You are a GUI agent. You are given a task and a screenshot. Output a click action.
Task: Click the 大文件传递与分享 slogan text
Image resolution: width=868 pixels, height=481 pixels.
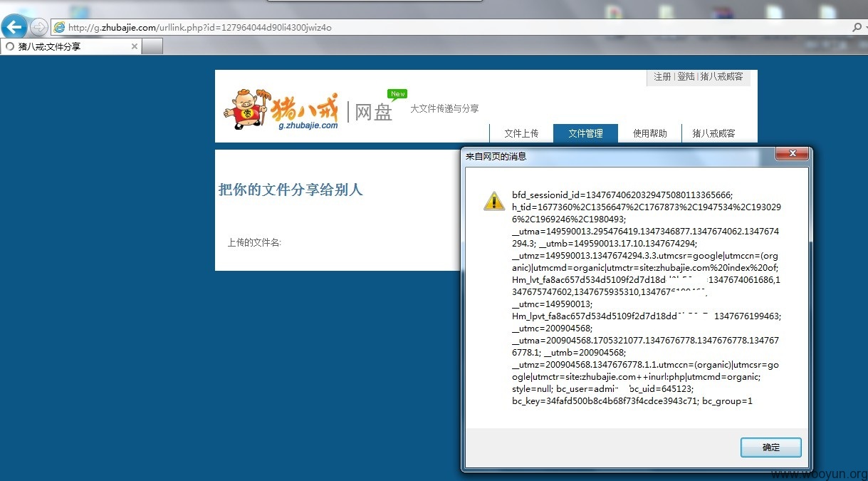pyautogui.click(x=444, y=108)
